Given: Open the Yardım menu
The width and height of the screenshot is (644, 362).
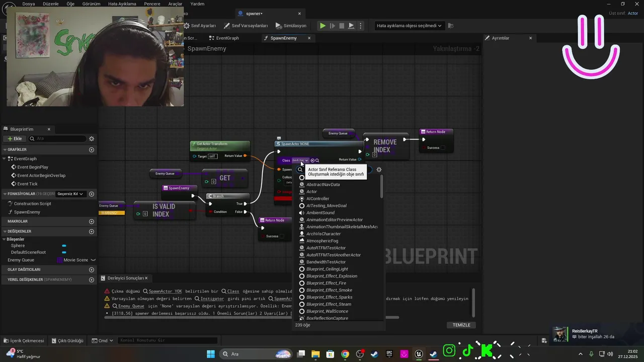Looking at the screenshot, I should (197, 4).
